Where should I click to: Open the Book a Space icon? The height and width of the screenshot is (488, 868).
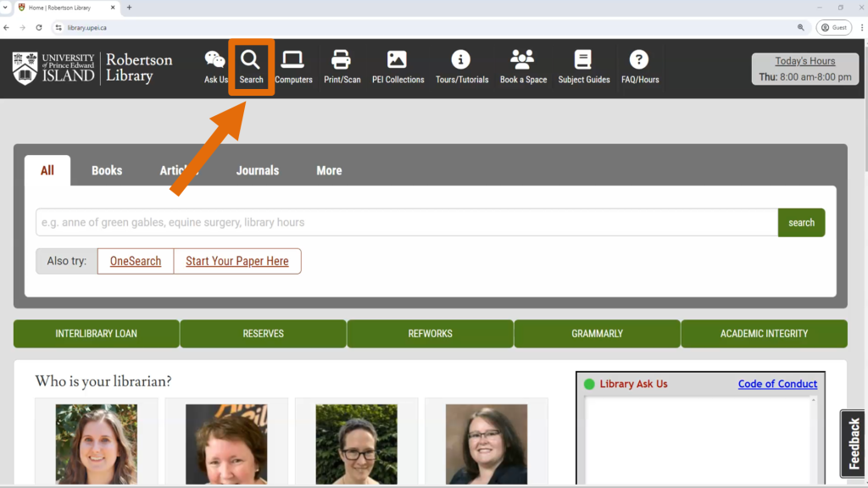pos(523,61)
